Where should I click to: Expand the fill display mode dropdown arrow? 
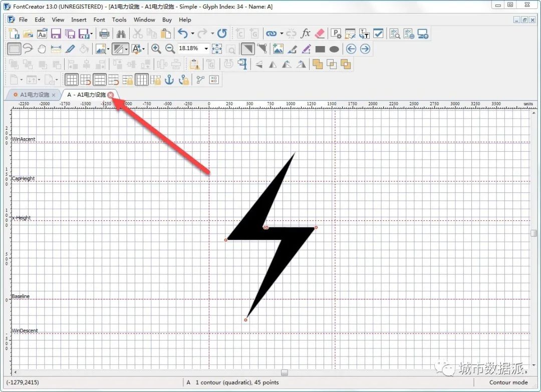pyautogui.click(x=126, y=49)
